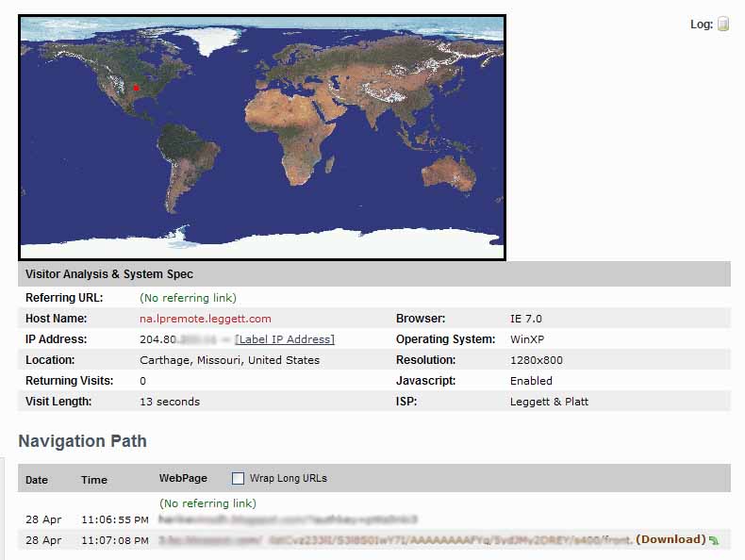This screenshot has height=560, width=745.
Task: Open the Log icon
Action: pos(723,25)
